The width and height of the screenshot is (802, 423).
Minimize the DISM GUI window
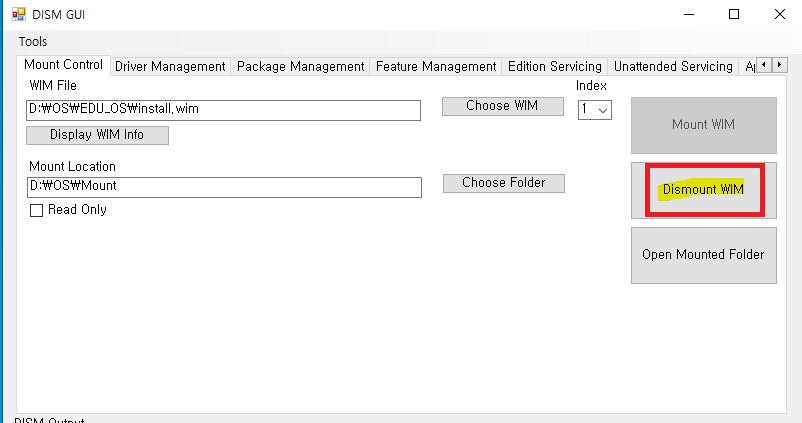point(689,14)
